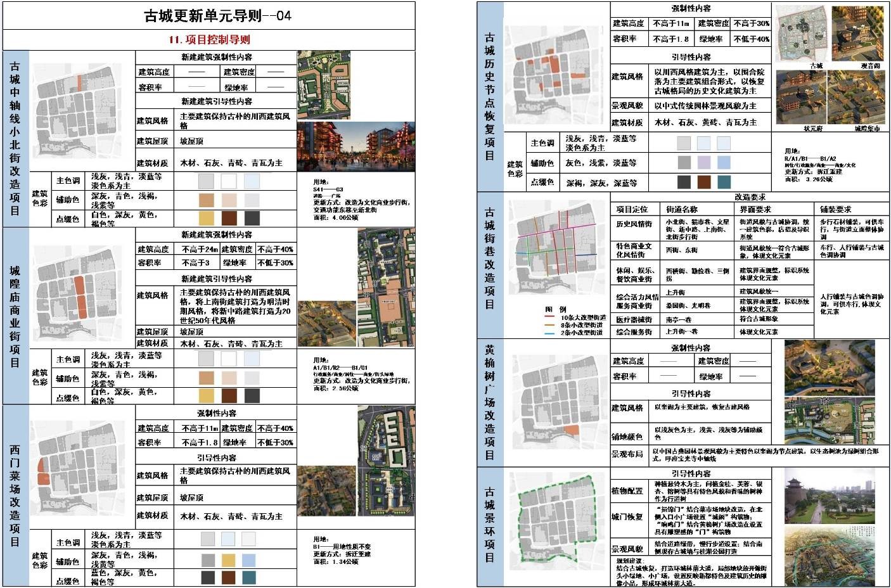Click the column header 项目定位
891x588 pixels.
(x=632, y=209)
